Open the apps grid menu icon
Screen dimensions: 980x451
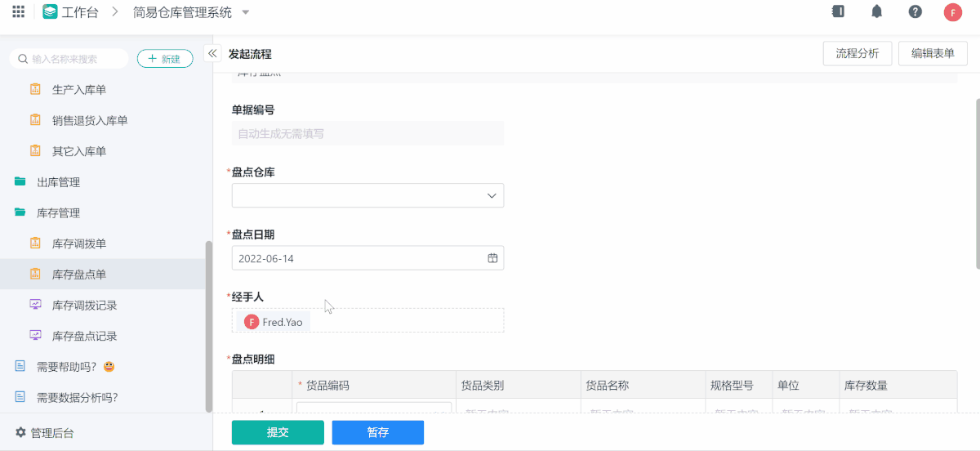pos(18,12)
